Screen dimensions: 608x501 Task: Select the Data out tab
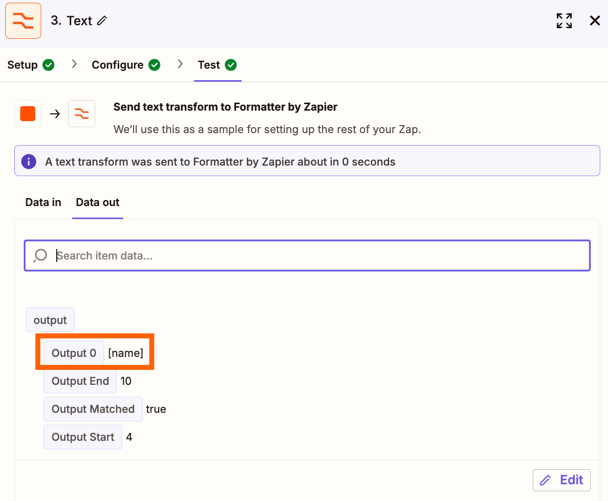click(98, 202)
